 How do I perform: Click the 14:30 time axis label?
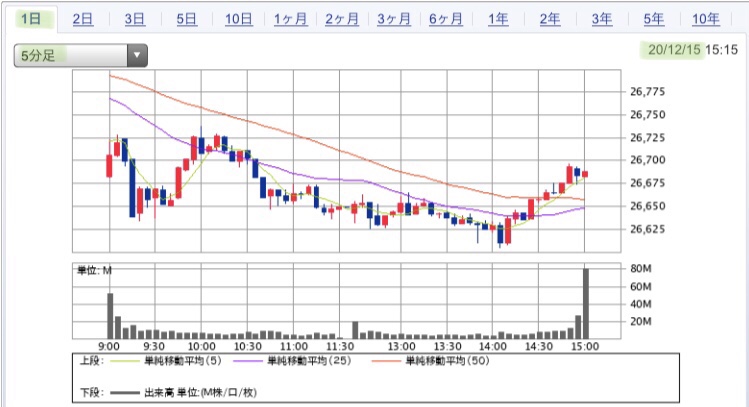539,347
